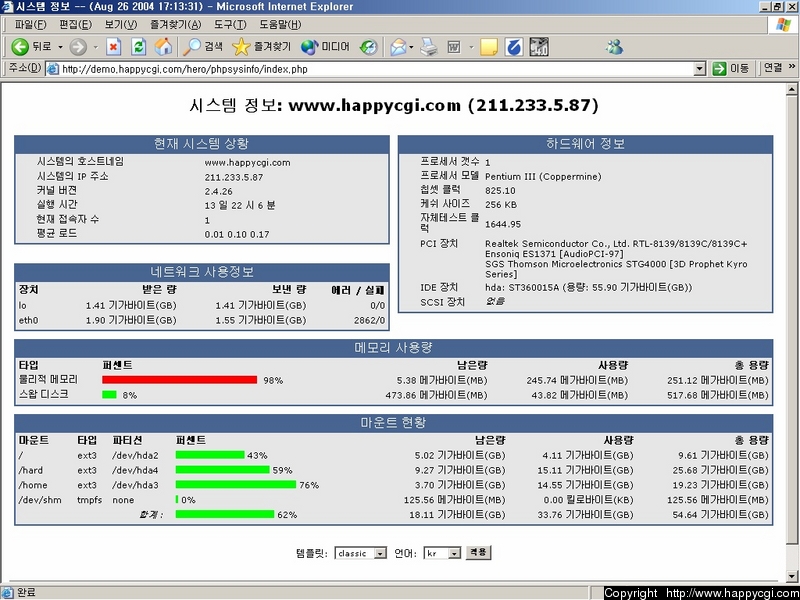This screenshot has height=600, width=800.
Task: Open the Messenger people icon
Action: tap(614, 47)
